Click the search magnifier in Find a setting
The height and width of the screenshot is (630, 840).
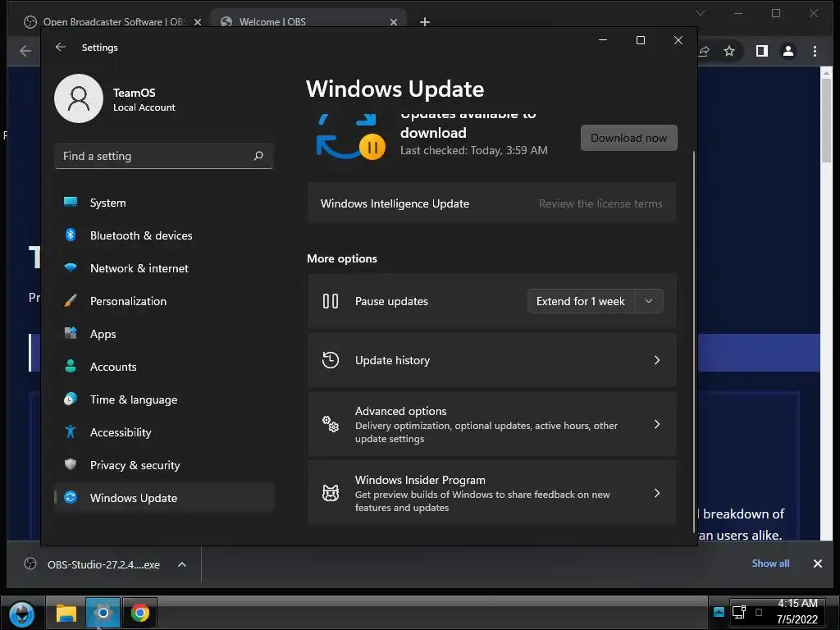[x=258, y=156]
